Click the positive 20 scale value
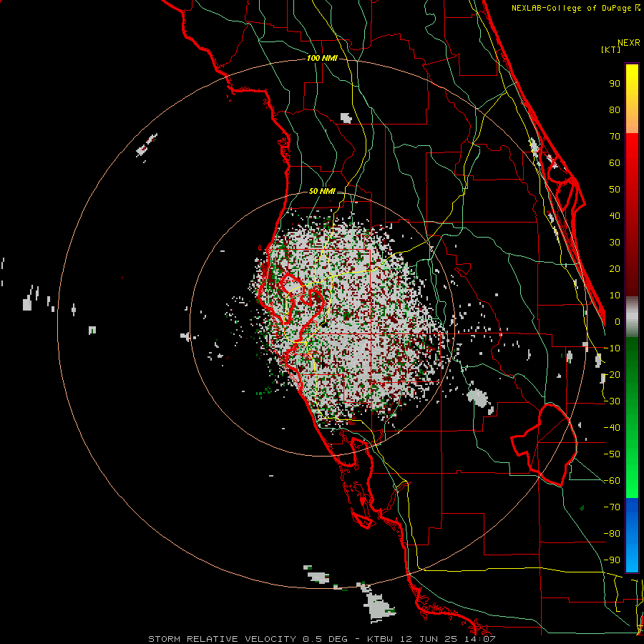 pos(615,268)
